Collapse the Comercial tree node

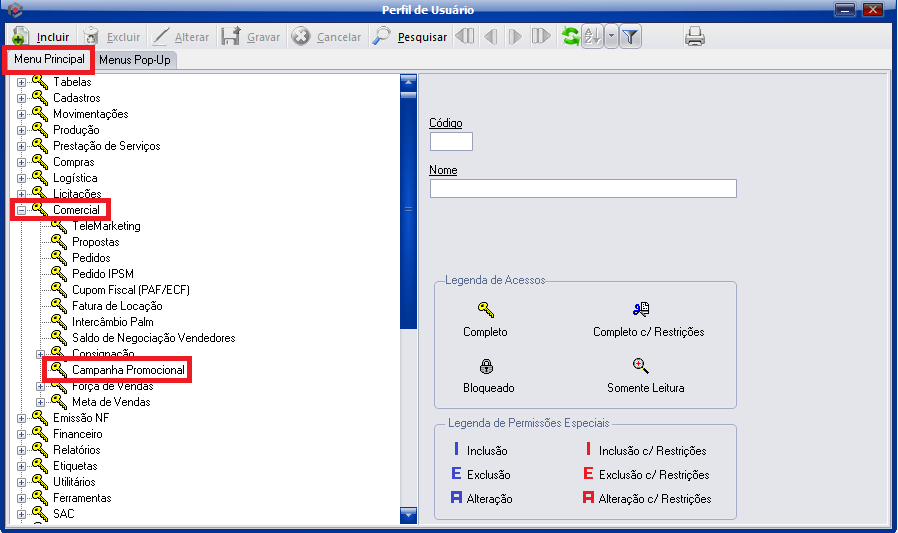(x=22, y=210)
